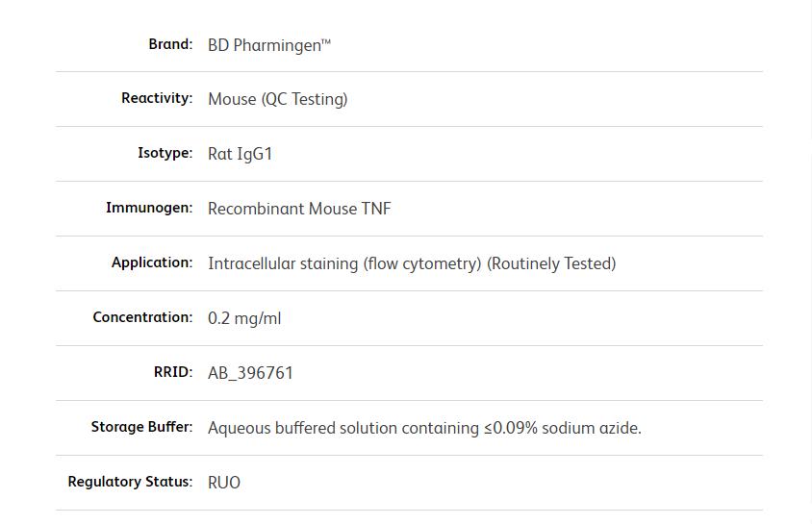Click the Application label
812x524 pixels.
point(152,262)
